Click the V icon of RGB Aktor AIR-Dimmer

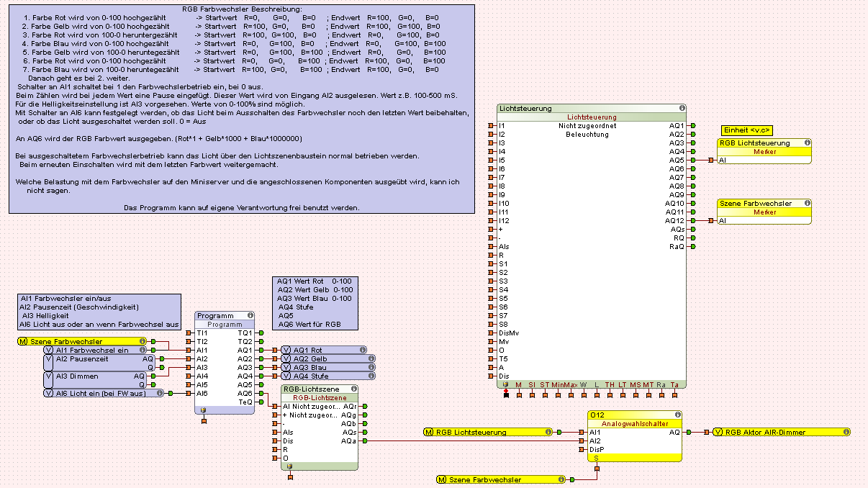(x=718, y=432)
